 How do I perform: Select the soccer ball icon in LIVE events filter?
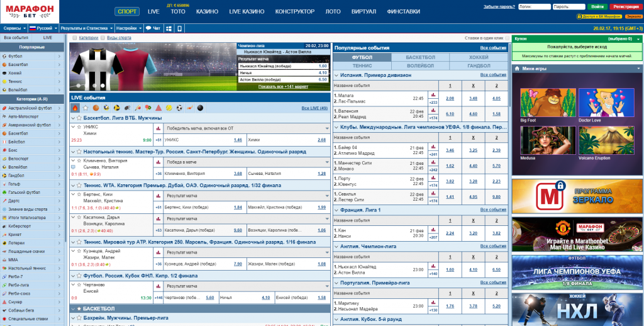point(179,108)
